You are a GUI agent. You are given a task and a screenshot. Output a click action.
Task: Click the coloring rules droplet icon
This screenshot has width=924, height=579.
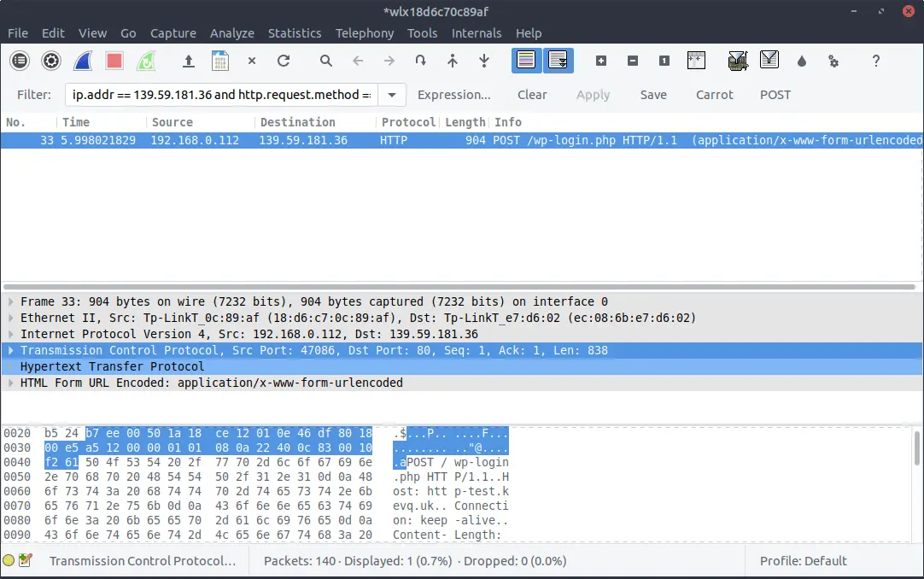[x=801, y=61]
